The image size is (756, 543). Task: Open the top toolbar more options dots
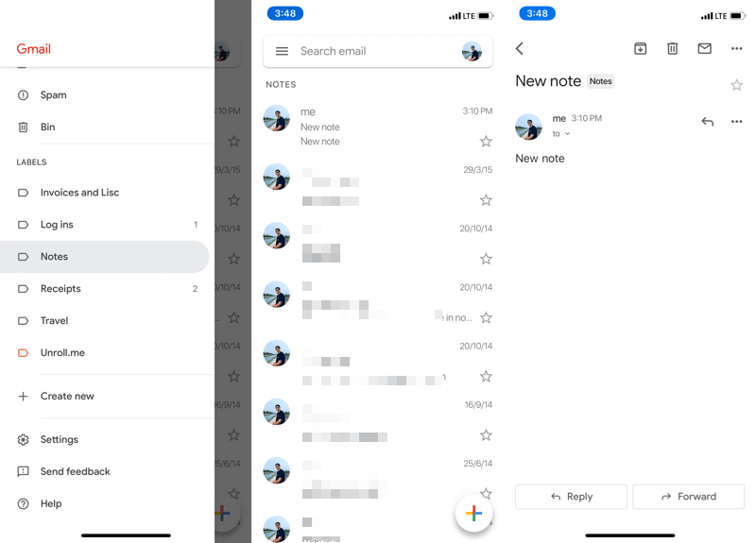736,49
